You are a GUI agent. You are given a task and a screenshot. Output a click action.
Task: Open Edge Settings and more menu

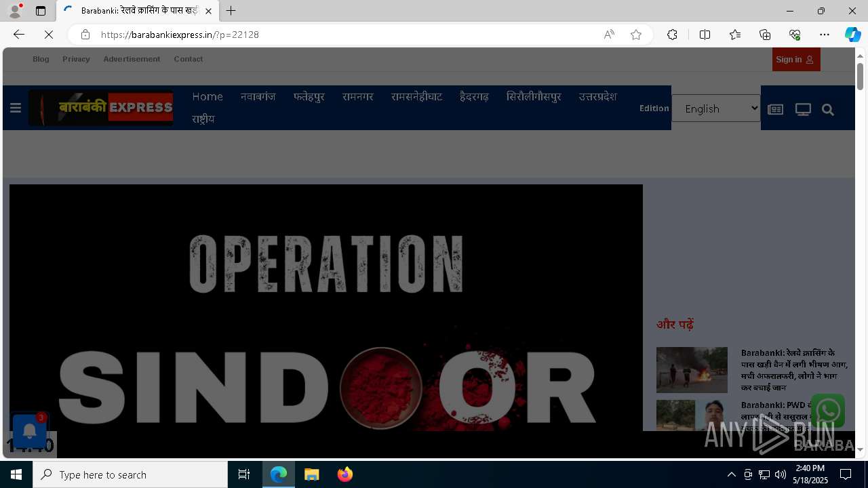tap(825, 35)
